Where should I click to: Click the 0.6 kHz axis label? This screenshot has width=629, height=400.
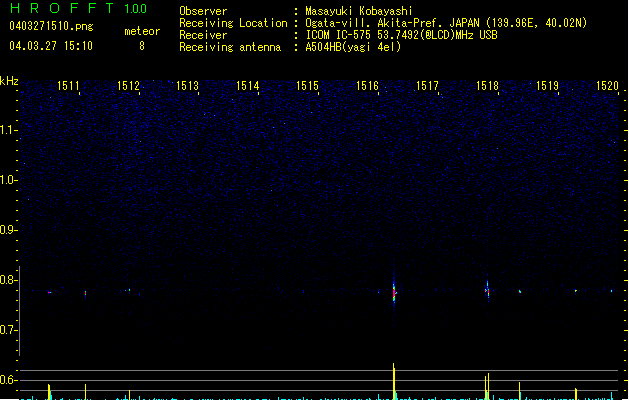[8, 380]
